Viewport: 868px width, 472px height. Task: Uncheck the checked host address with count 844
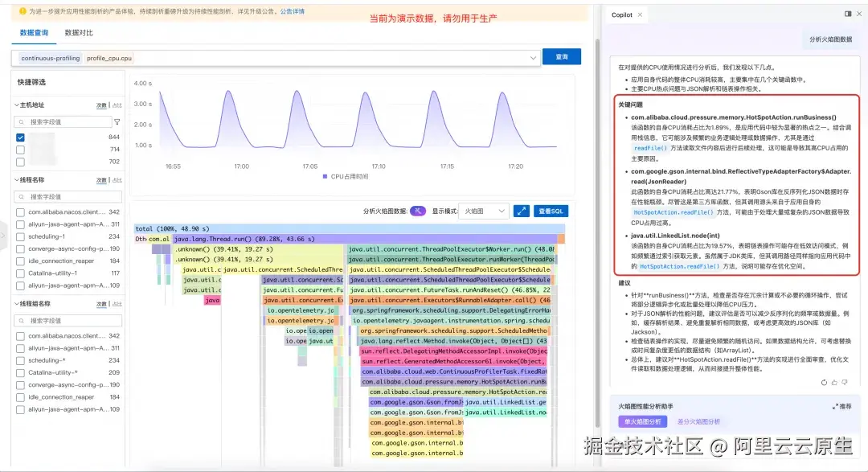pyautogui.click(x=20, y=137)
